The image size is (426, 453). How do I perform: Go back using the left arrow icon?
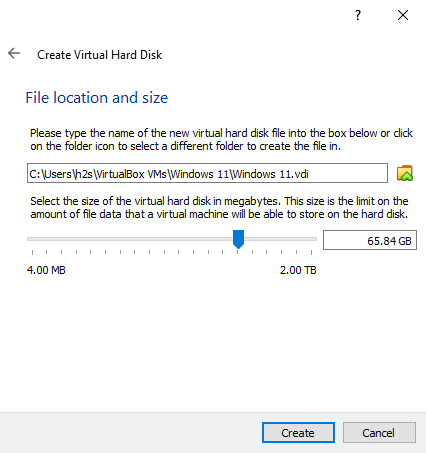pos(14,53)
